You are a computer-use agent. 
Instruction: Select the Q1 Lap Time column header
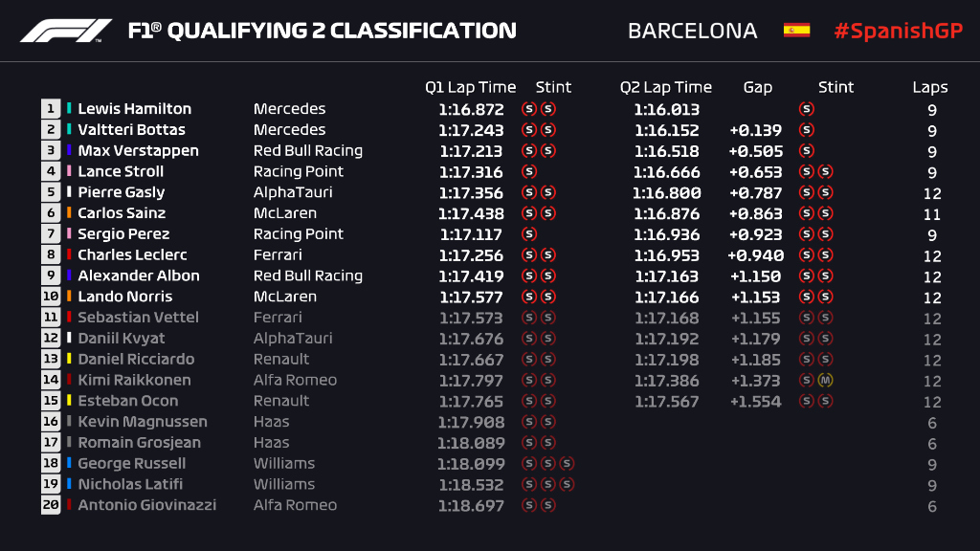470,87
